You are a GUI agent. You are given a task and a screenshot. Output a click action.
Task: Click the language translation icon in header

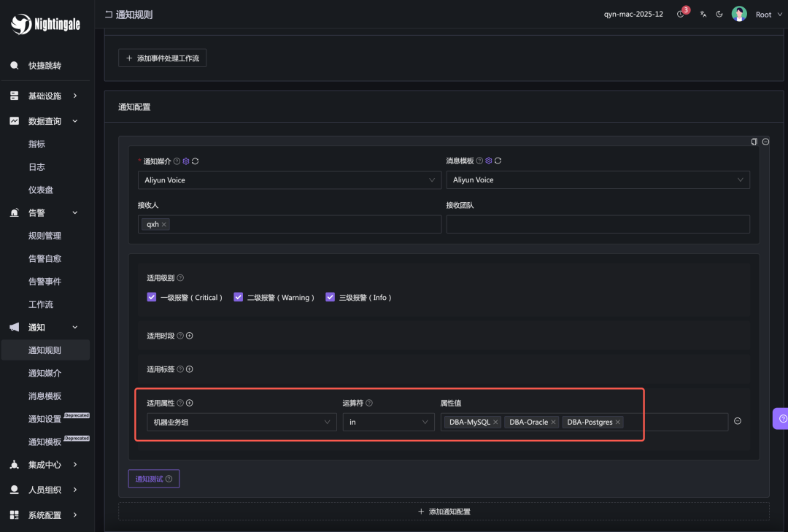click(703, 15)
